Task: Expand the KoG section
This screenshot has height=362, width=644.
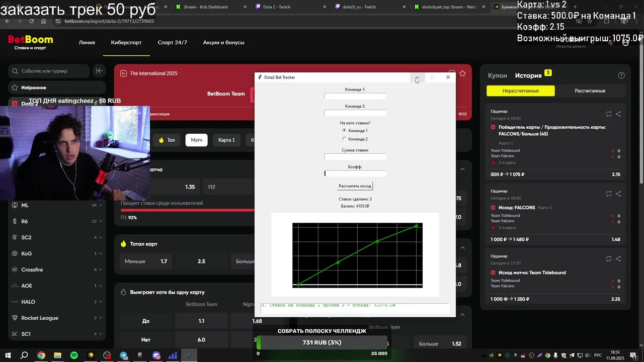Action: (101, 253)
